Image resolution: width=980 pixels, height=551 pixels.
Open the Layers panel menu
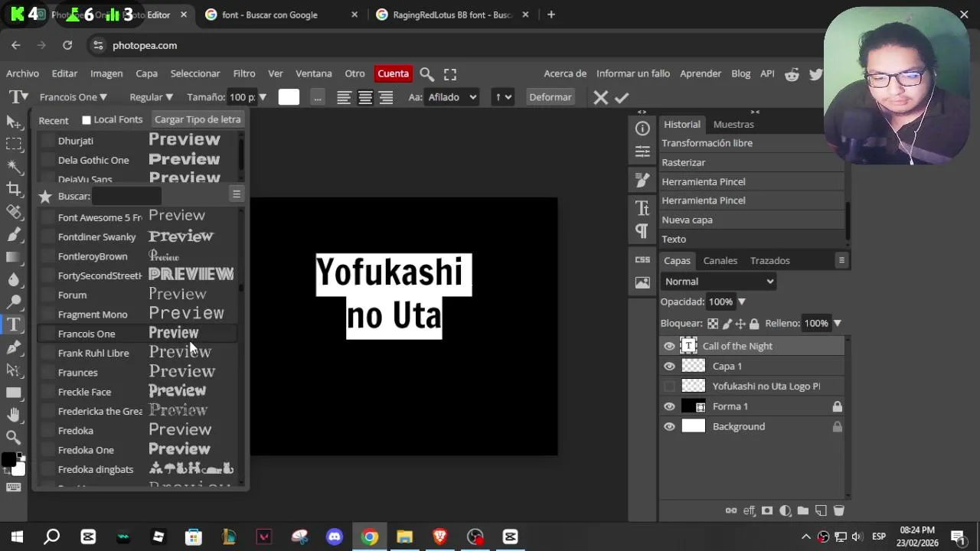[x=841, y=260]
